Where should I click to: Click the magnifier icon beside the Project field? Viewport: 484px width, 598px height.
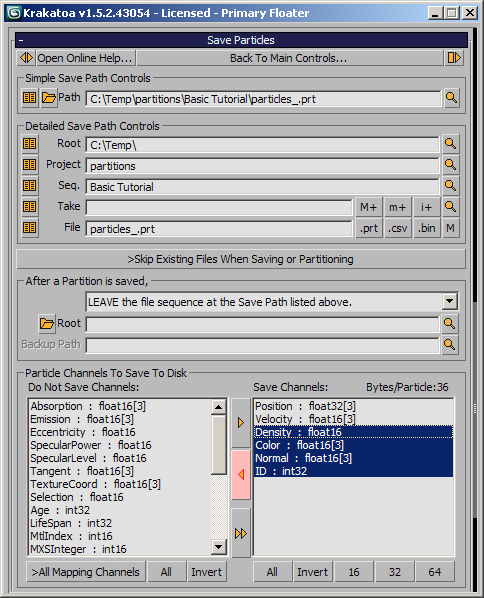coord(450,165)
